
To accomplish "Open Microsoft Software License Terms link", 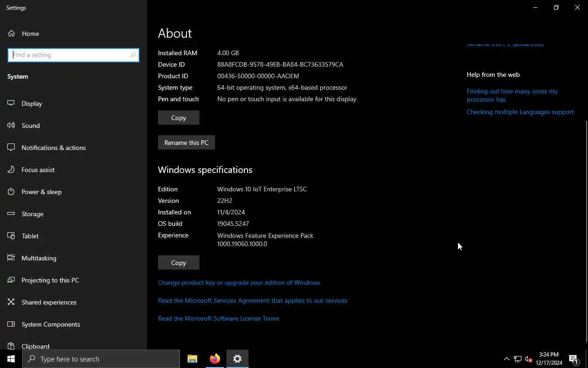I will (x=219, y=318).
